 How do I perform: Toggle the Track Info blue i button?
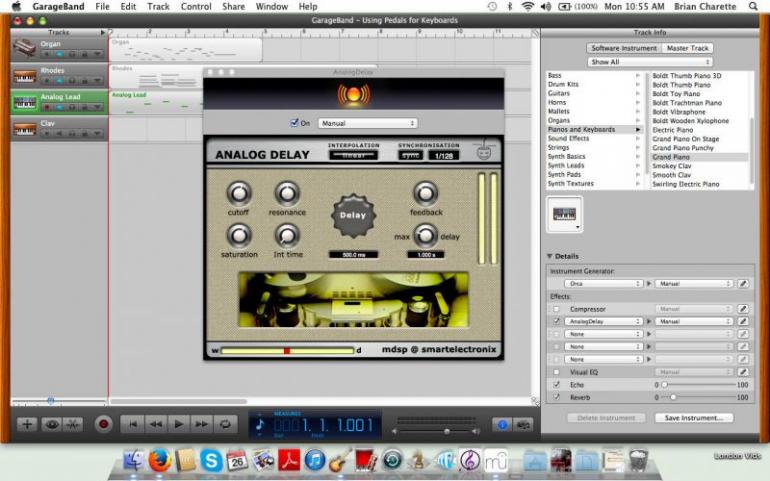[502, 424]
